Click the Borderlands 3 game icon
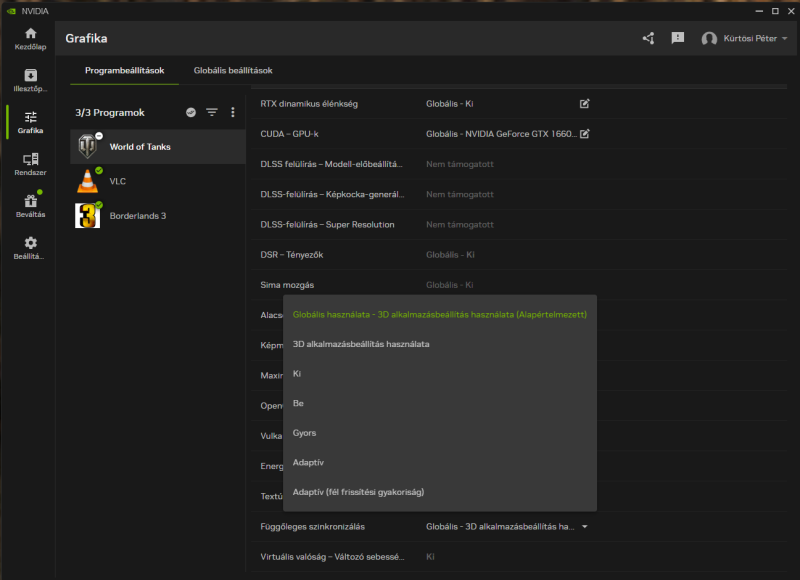The width and height of the screenshot is (800, 580). click(87, 216)
